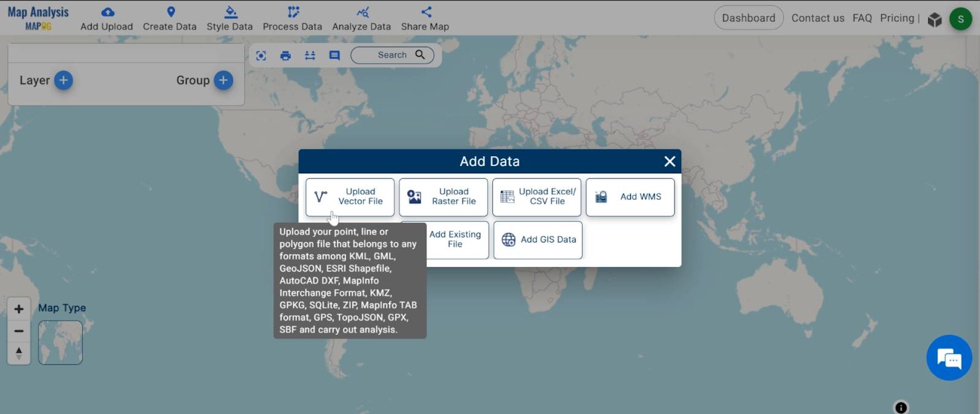The image size is (980, 414).
Task: Go to the Dashboard
Action: [x=748, y=18]
